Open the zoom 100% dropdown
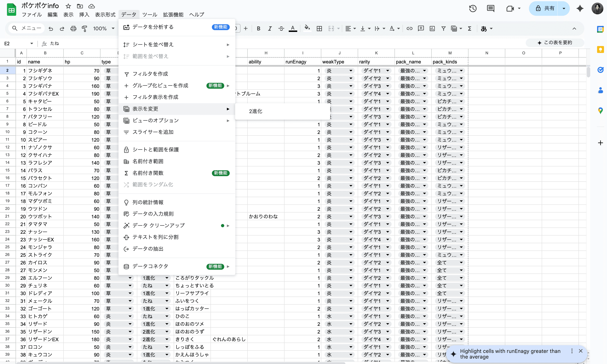 click(x=104, y=29)
